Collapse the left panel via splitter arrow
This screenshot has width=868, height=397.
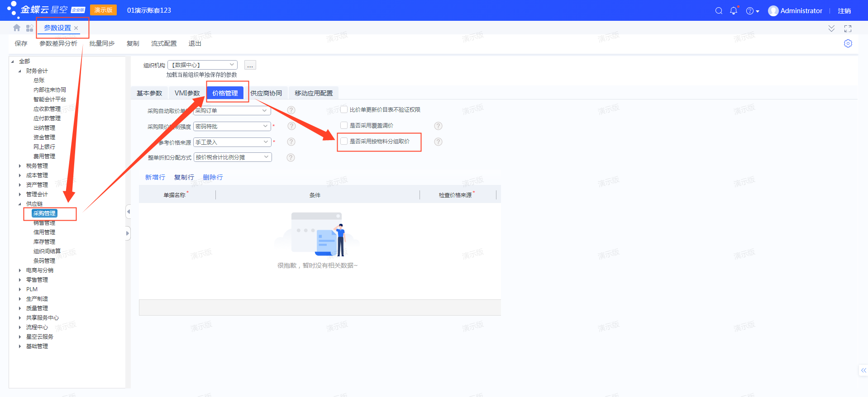[128, 212]
